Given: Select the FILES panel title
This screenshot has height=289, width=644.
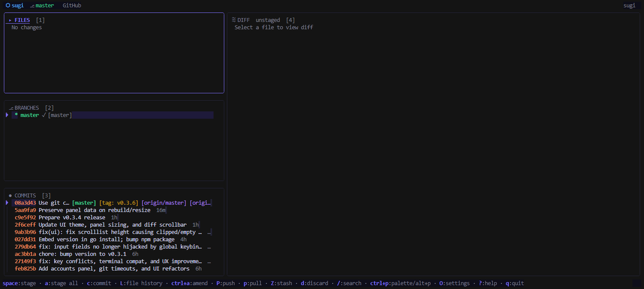Looking at the screenshot, I should 22,20.
